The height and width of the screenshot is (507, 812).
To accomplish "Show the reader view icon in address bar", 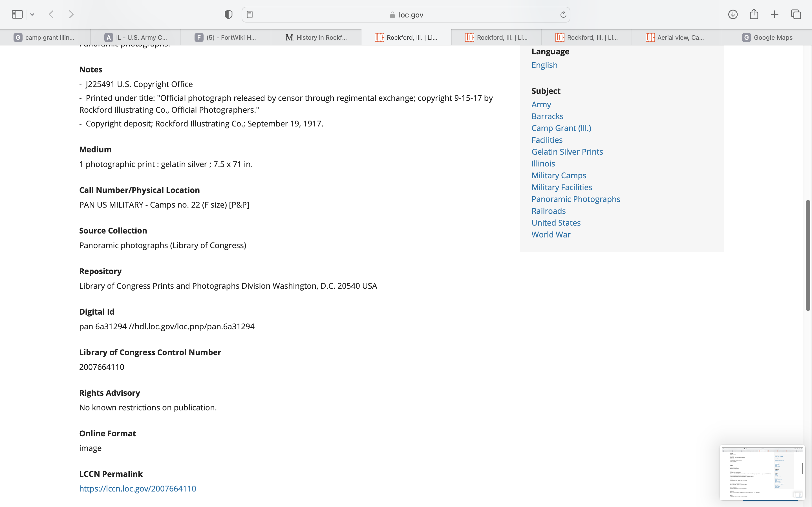I will click(x=250, y=14).
